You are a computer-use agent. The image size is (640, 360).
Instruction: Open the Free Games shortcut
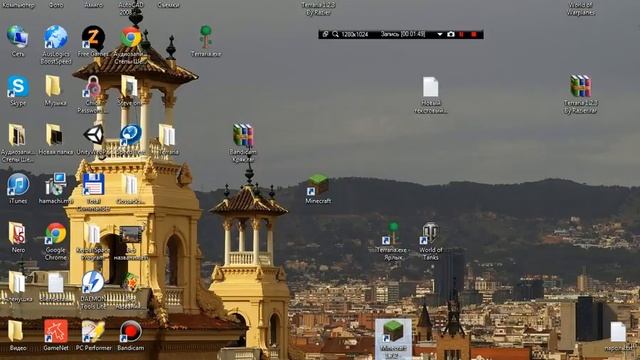(x=93, y=37)
